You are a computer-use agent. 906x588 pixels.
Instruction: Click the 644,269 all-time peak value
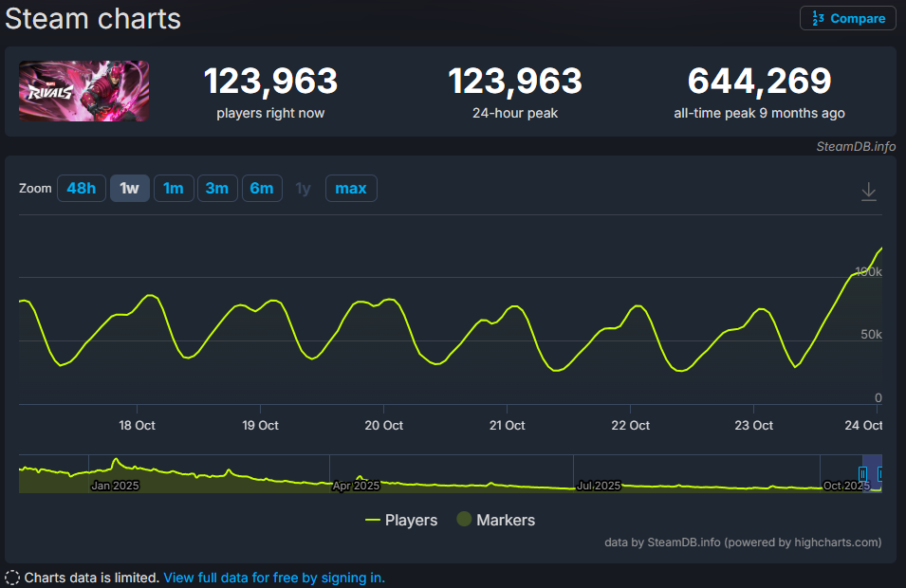click(x=759, y=81)
